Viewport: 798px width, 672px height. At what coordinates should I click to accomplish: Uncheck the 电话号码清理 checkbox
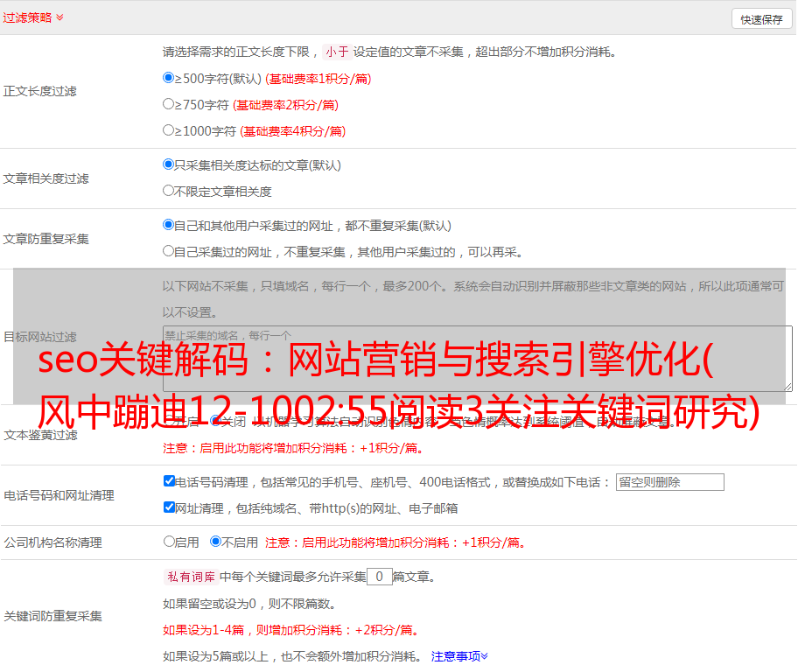(x=169, y=481)
